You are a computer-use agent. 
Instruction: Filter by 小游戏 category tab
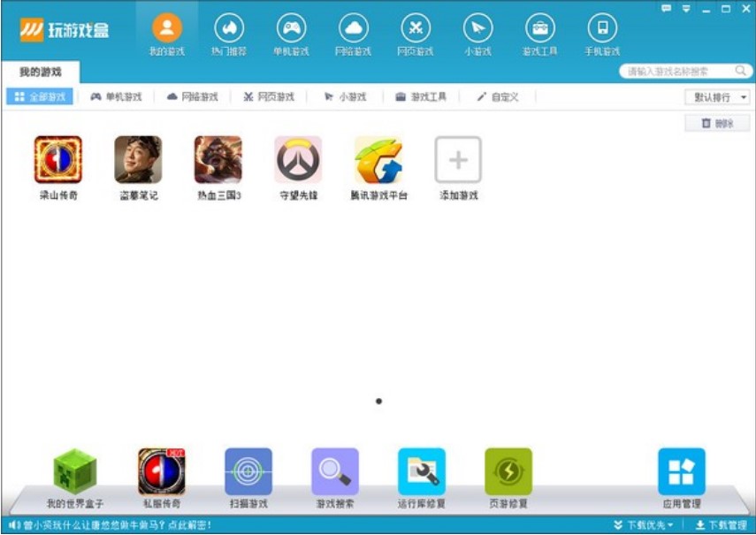click(345, 97)
